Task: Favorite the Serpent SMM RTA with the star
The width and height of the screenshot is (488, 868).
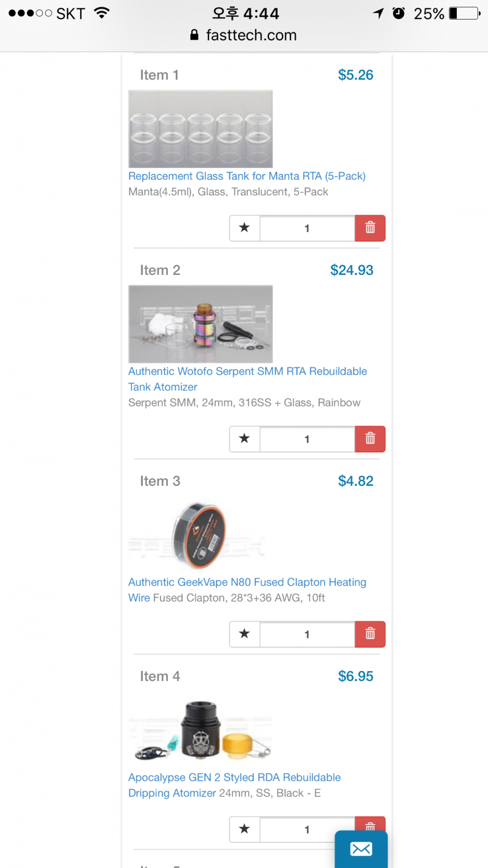Action: pos(244,439)
